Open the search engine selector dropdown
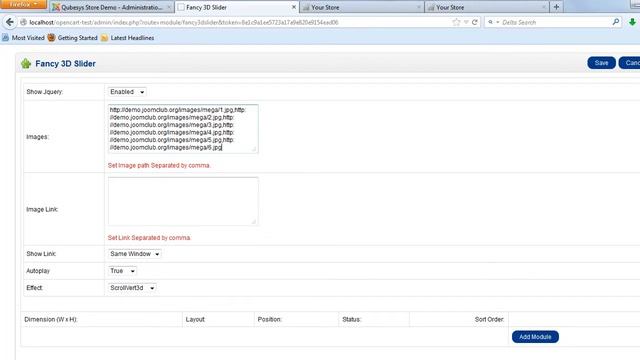Image resolution: width=640 pixels, height=360 pixels. pyautogui.click(x=493, y=22)
